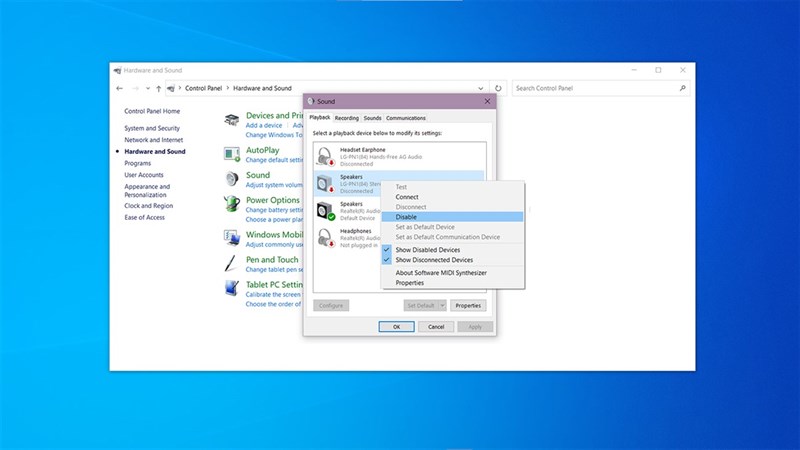Image resolution: width=800 pixels, height=450 pixels.
Task: Click the Pen and Touch icon
Action: pyautogui.click(x=231, y=263)
